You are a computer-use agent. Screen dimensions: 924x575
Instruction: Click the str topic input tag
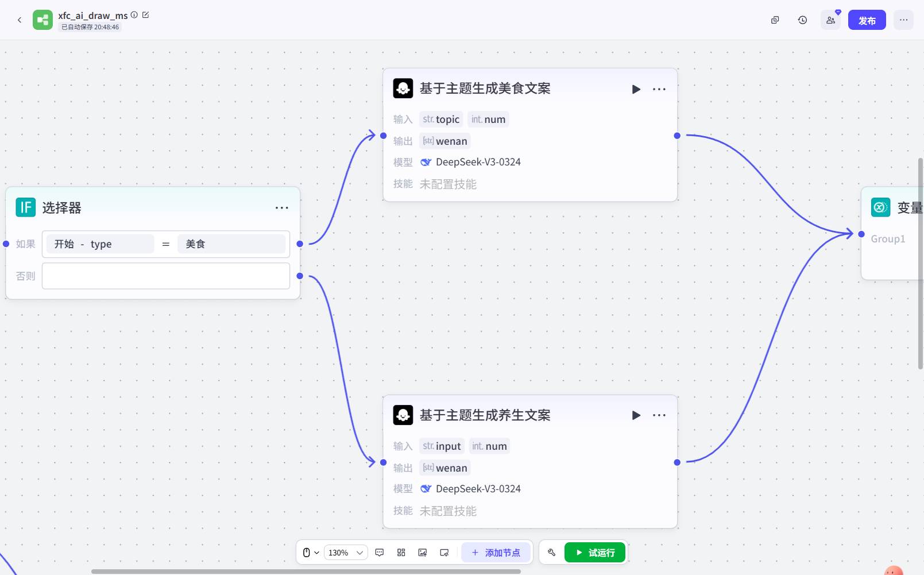point(441,119)
